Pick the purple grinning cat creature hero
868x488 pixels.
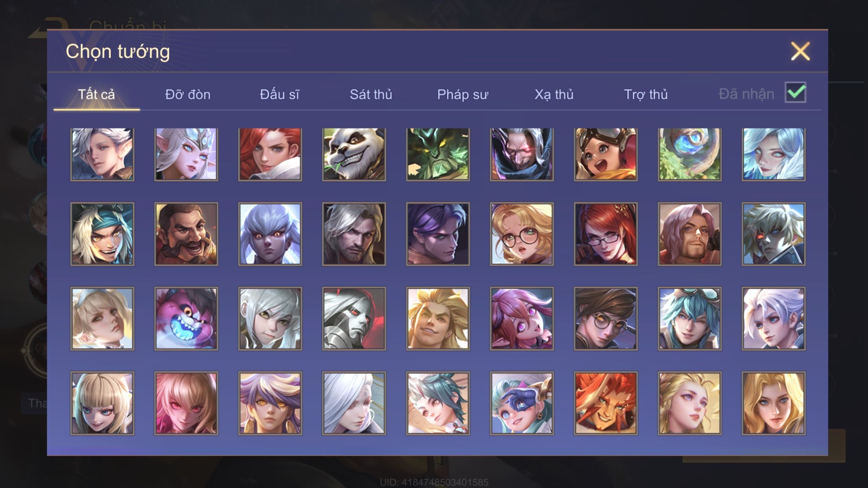click(x=186, y=319)
